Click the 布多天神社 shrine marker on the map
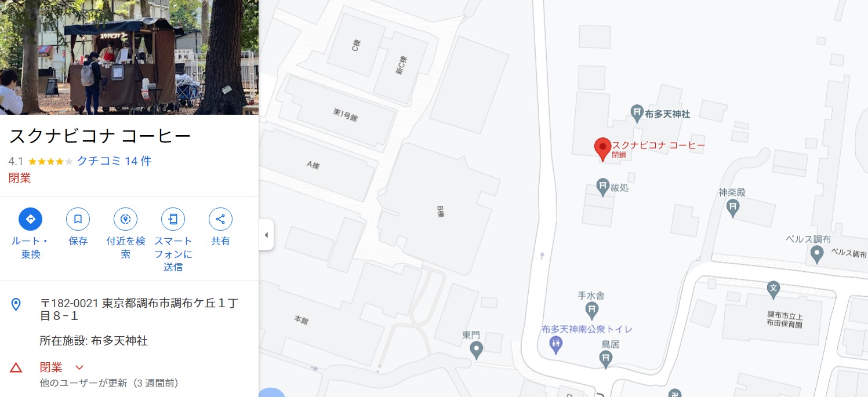Image resolution: width=868 pixels, height=397 pixels. pos(637,113)
